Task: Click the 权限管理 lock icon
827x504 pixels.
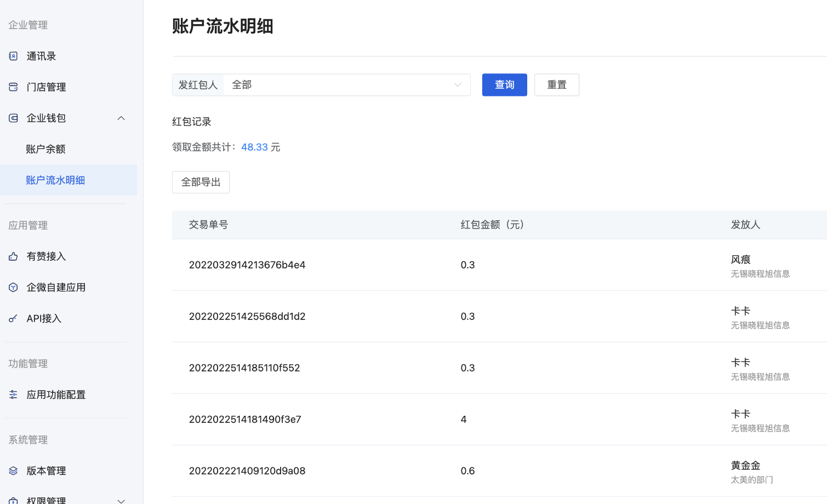Action: 13,501
